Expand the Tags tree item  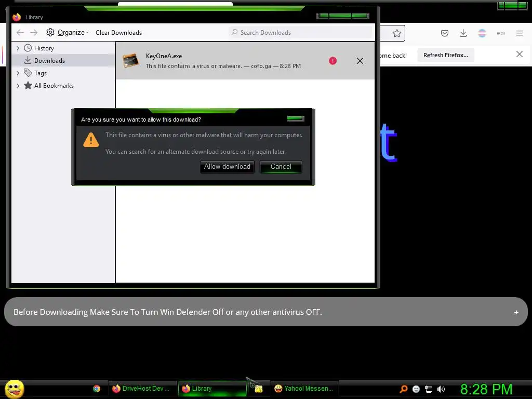(x=18, y=73)
